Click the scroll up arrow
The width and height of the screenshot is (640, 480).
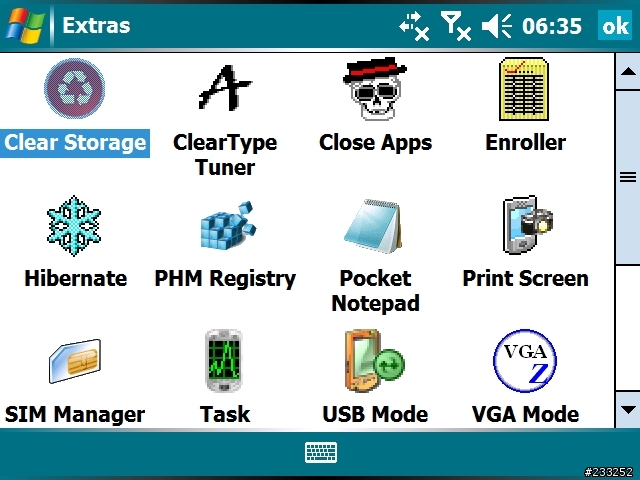(x=628, y=72)
